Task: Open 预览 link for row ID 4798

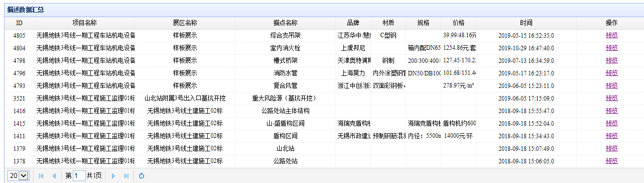Action: pyautogui.click(x=611, y=61)
